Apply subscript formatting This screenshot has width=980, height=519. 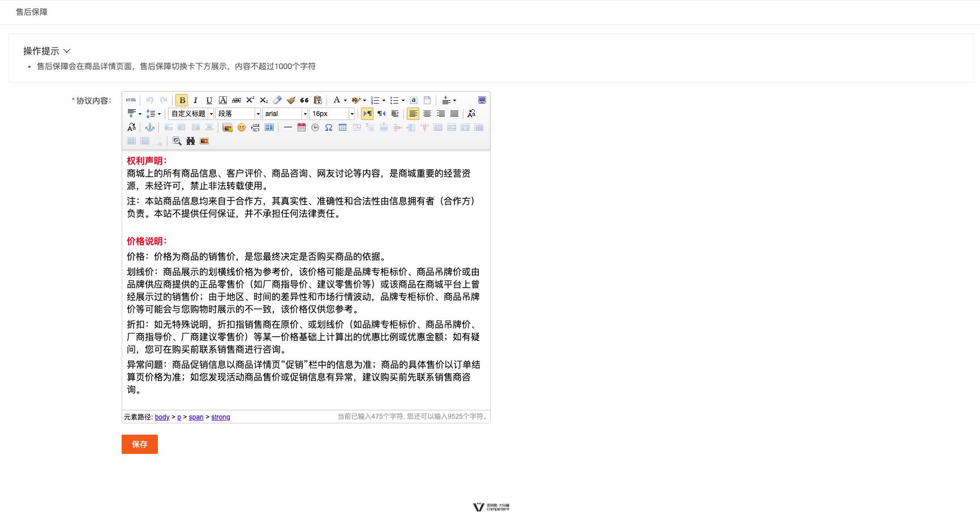pyautogui.click(x=264, y=100)
